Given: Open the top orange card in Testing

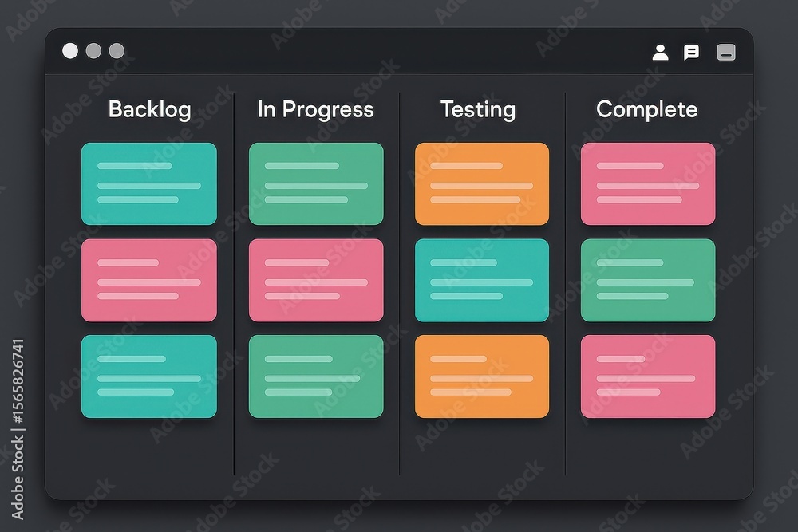Looking at the screenshot, I should [482, 183].
